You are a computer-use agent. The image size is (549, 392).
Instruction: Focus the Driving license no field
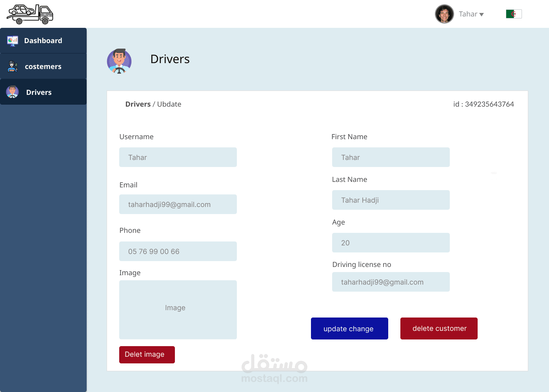[391, 282]
